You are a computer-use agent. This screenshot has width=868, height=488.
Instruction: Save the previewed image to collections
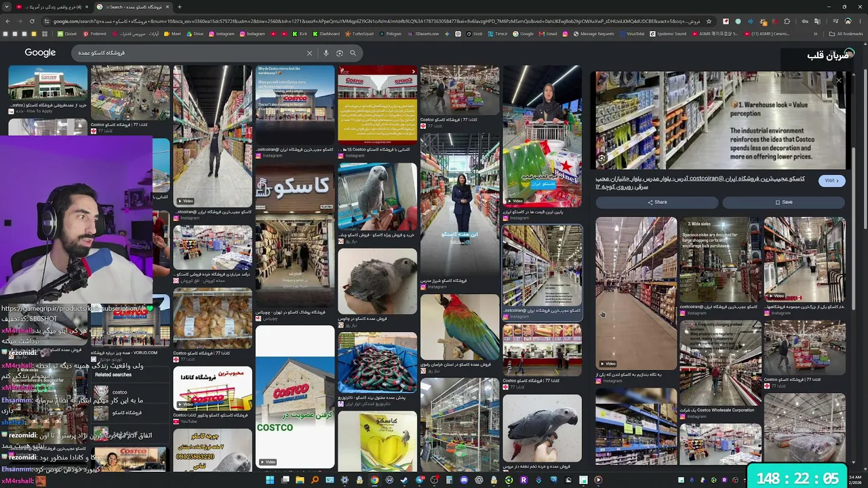click(783, 202)
